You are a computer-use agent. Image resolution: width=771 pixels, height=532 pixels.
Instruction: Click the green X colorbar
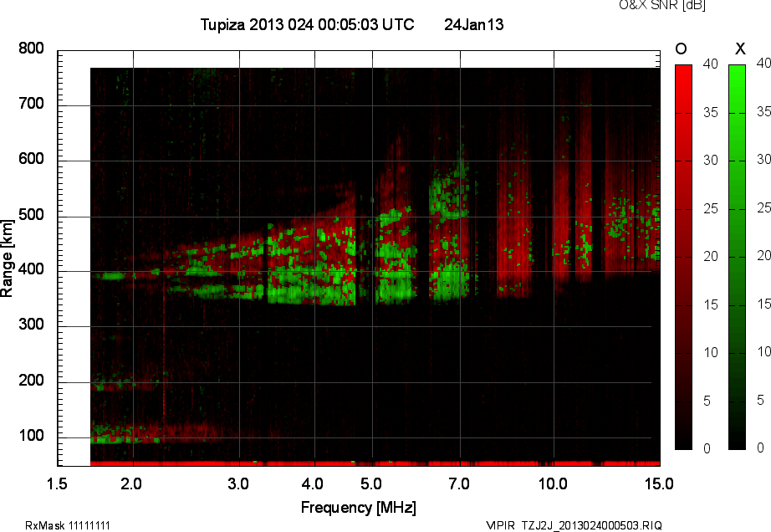pos(737,257)
